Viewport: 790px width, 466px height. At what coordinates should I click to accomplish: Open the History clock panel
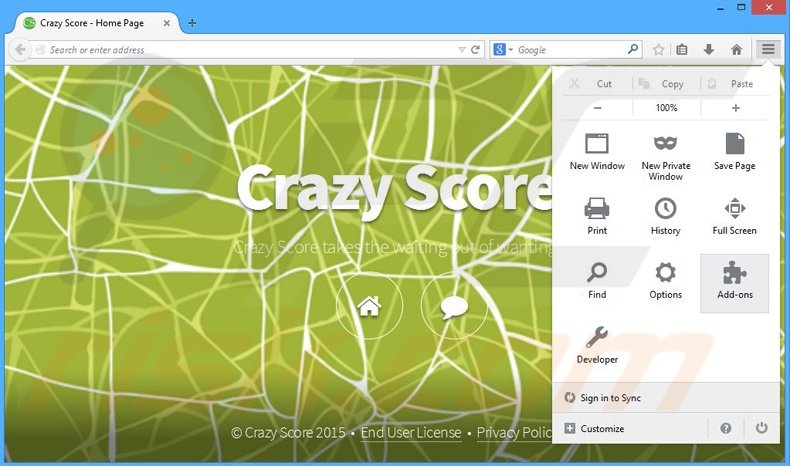pos(666,217)
